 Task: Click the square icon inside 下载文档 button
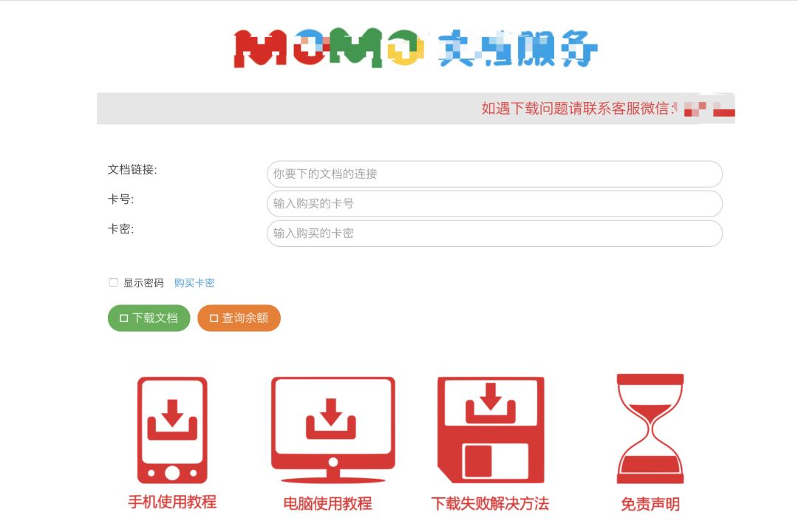click(123, 318)
